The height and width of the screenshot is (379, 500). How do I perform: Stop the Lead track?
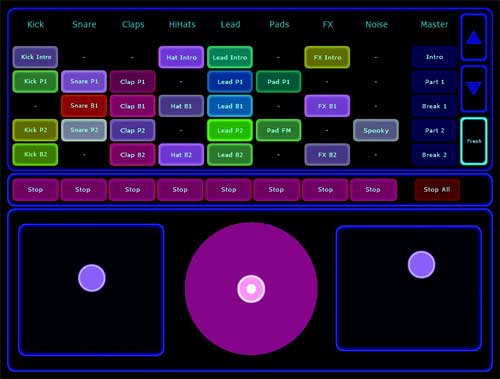pos(229,190)
